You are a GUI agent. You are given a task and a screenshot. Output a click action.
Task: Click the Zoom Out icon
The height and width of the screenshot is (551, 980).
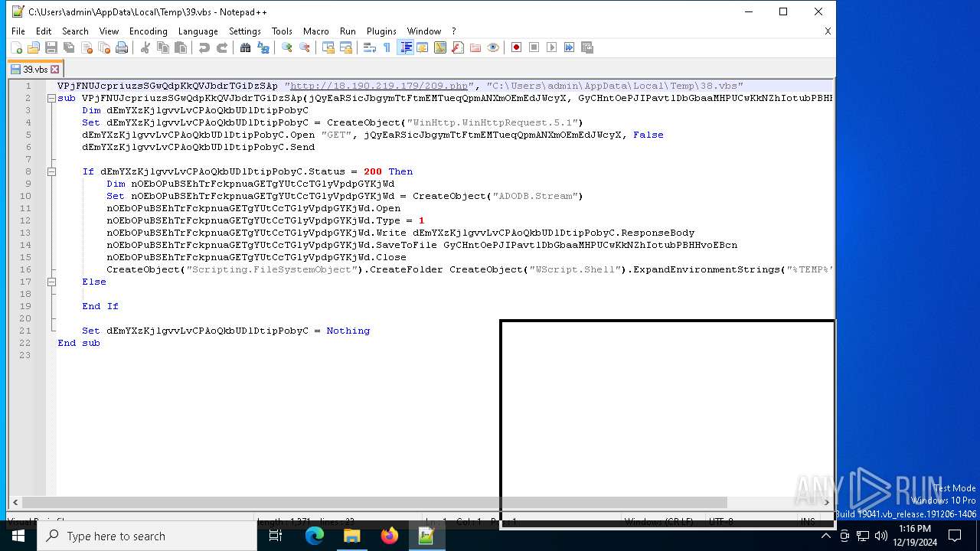click(x=304, y=47)
